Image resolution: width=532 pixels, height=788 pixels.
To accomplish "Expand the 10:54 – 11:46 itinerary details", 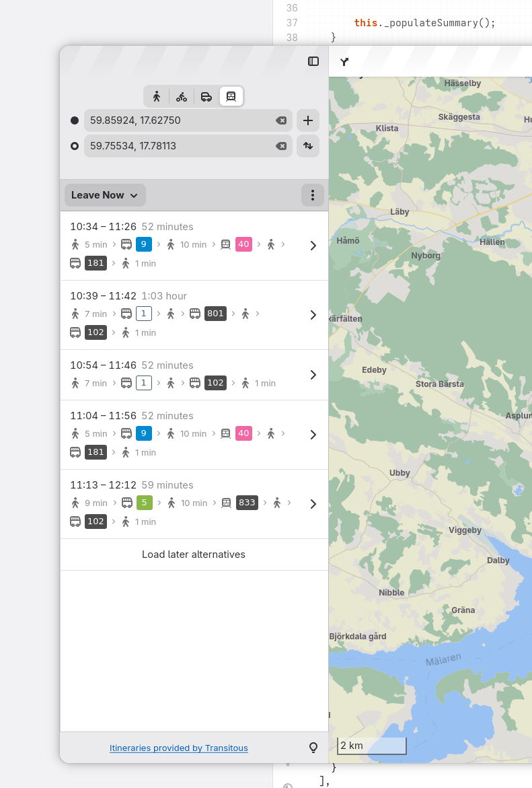I will 194,375.
